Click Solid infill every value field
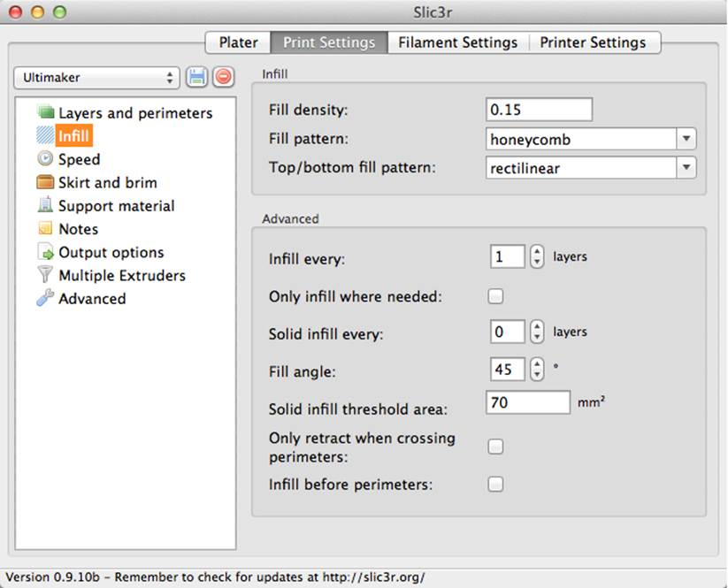 [x=508, y=332]
